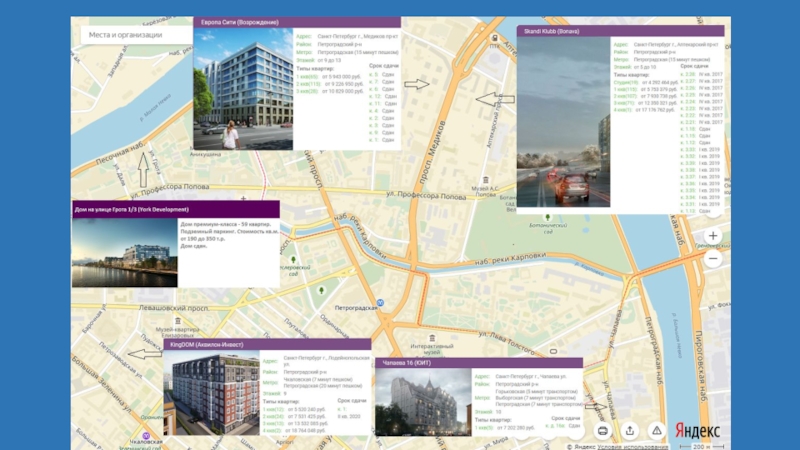Click the Ботанический сад park icon
The image size is (800, 450).
tap(547, 217)
